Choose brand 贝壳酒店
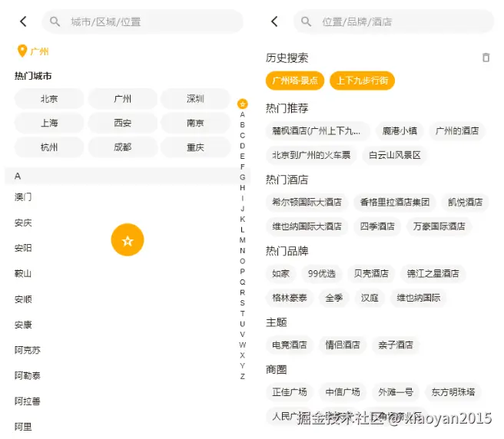Screen dimensions: 504x439 (x=371, y=274)
